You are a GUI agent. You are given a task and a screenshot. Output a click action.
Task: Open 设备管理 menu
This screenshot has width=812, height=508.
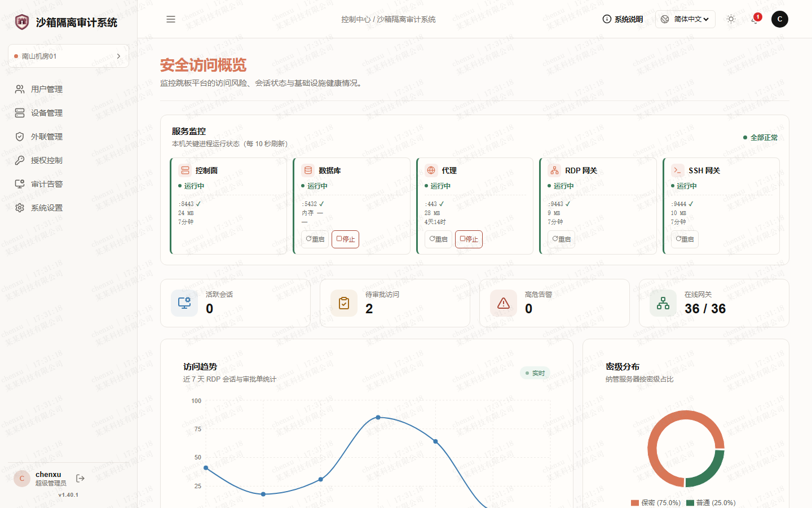point(68,113)
